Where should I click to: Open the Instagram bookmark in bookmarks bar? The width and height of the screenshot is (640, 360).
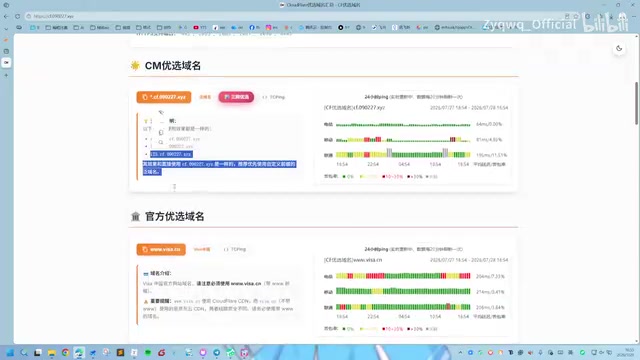(x=271, y=27)
